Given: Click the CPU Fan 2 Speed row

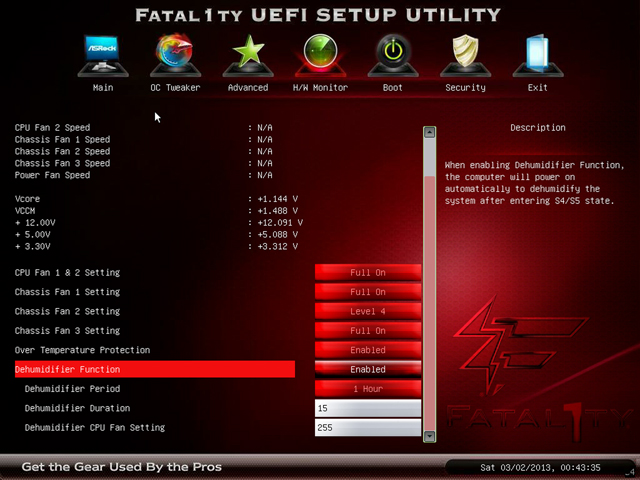Looking at the screenshot, I should tap(144, 127).
